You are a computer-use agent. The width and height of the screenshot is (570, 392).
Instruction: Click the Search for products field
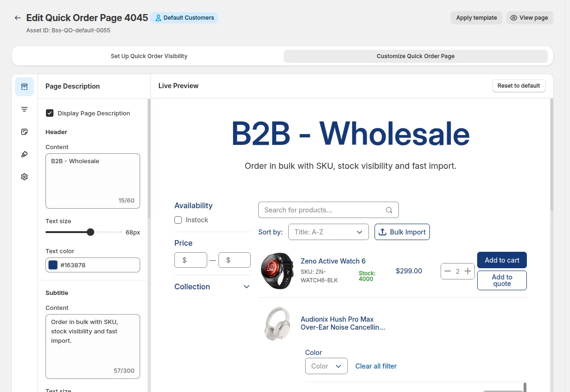pos(329,210)
